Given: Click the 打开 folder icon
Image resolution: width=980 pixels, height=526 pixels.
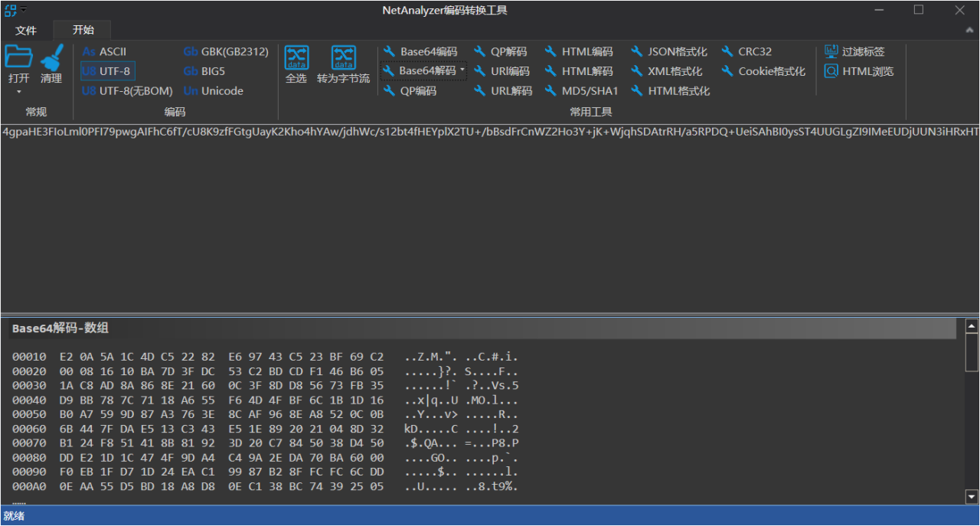Looking at the screenshot, I should click(18, 57).
